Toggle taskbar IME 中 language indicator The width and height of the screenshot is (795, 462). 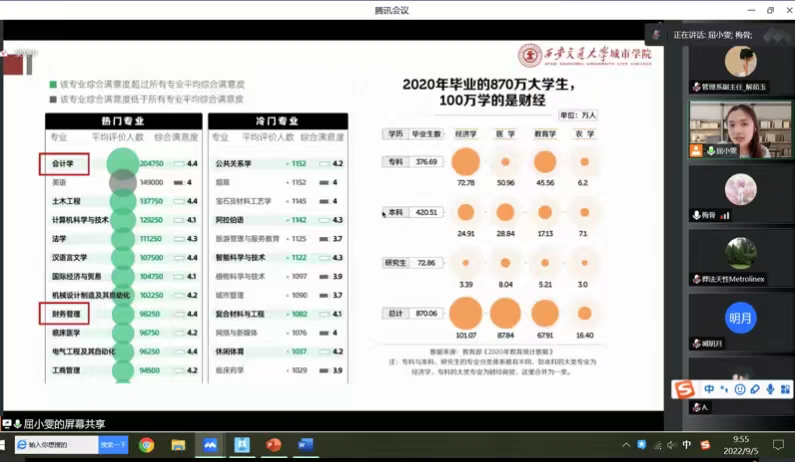687,445
